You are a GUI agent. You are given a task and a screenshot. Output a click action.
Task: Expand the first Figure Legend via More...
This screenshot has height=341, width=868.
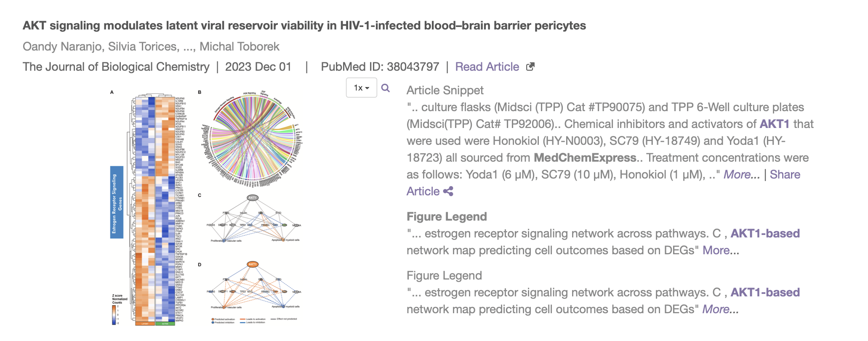(x=721, y=250)
